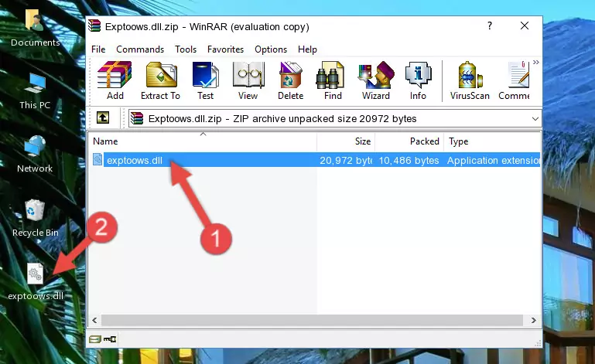Screen dimensions: 595x364
Task: Open the View tool with glasses icon
Action: (248, 81)
